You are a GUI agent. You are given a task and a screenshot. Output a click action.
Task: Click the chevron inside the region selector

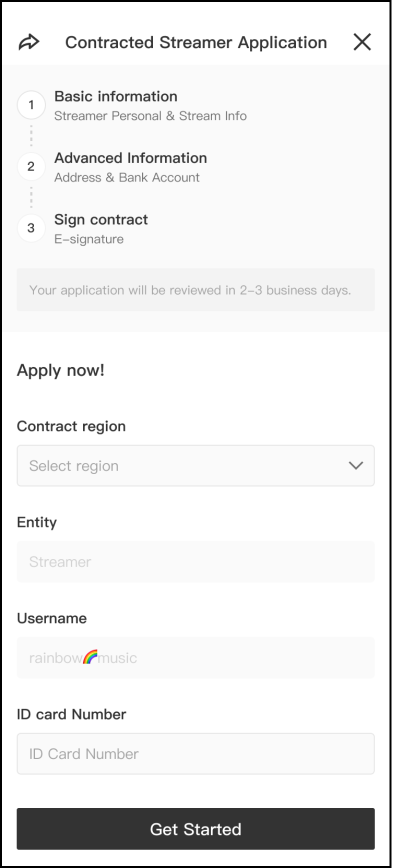356,465
